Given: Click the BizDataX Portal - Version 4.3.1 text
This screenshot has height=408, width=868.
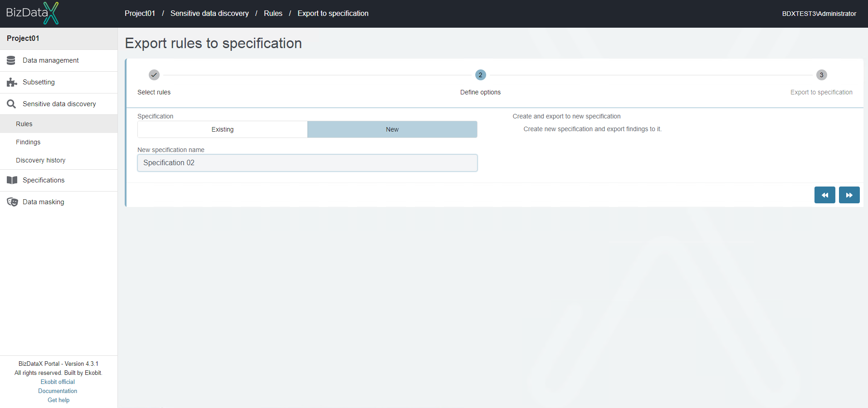Looking at the screenshot, I should (x=59, y=364).
